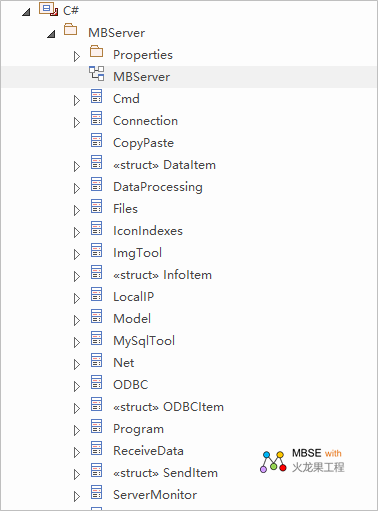Expand the Connection class node

77,122
